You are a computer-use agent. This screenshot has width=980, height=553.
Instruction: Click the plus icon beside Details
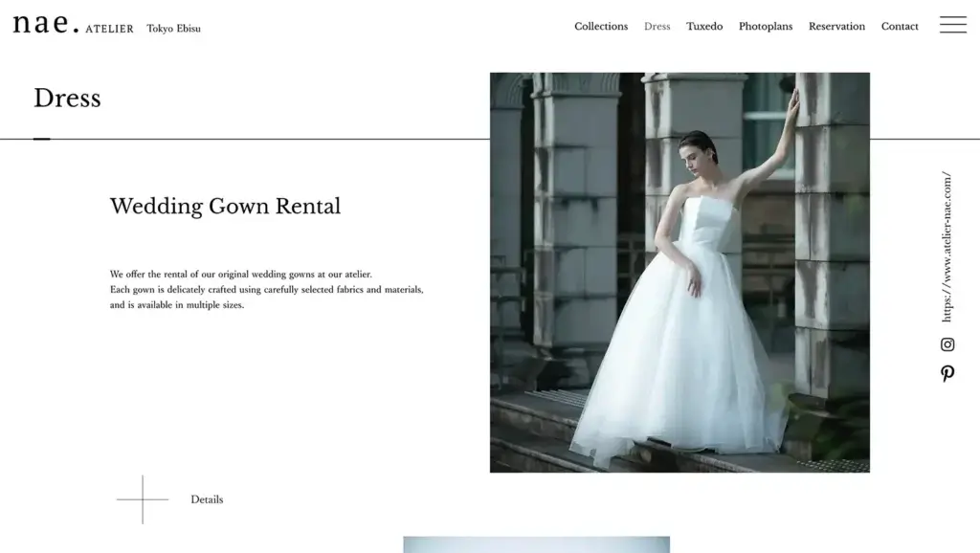(x=142, y=498)
